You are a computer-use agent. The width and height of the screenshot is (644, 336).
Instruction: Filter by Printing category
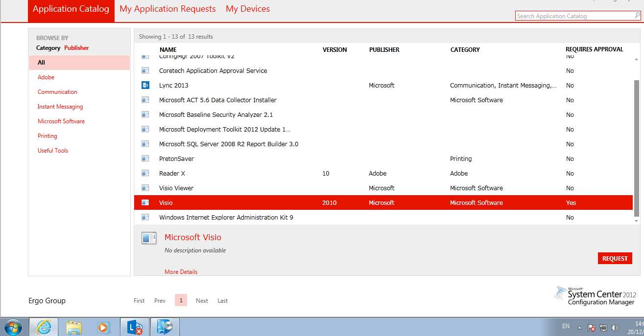click(x=48, y=136)
